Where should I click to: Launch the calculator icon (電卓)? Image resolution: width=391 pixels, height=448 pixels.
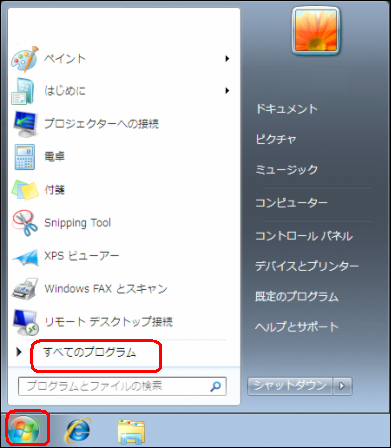point(25,157)
